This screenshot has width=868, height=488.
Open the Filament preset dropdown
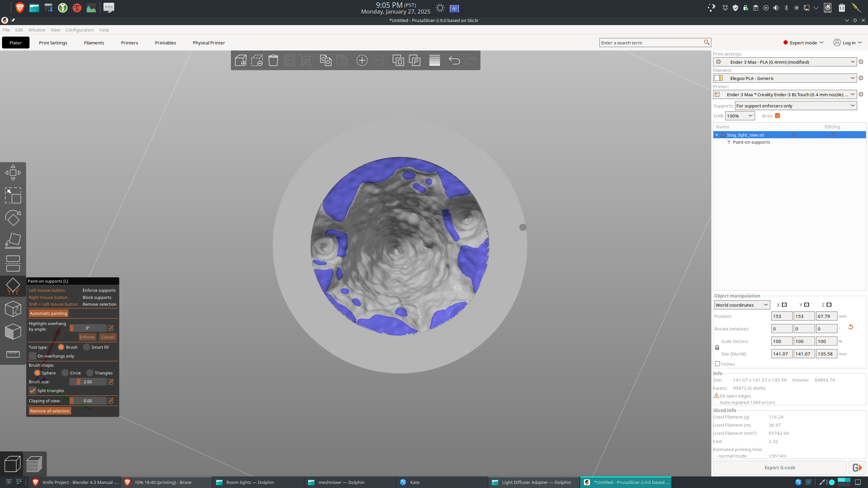point(785,78)
